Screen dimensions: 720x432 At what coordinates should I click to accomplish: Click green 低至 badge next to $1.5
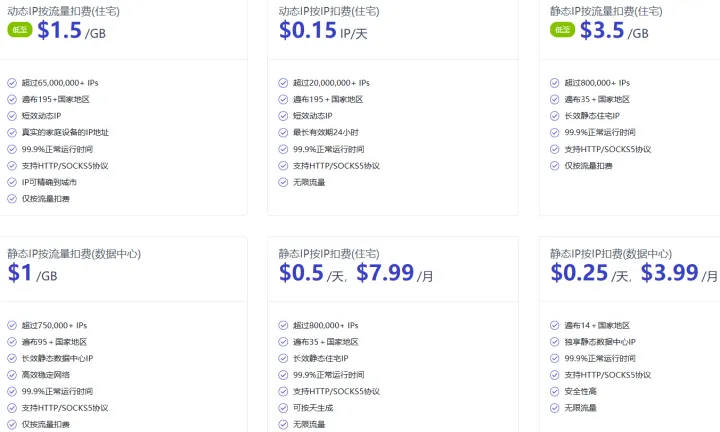20,30
